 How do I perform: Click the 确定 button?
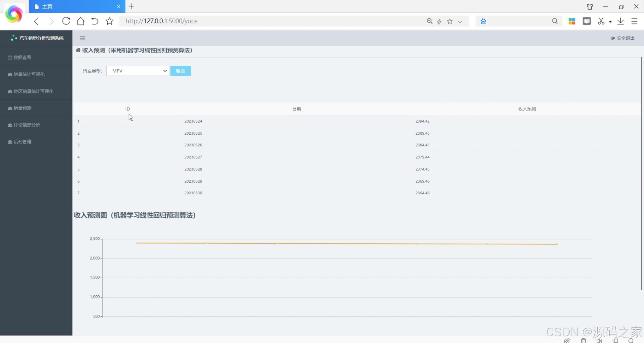coord(180,71)
